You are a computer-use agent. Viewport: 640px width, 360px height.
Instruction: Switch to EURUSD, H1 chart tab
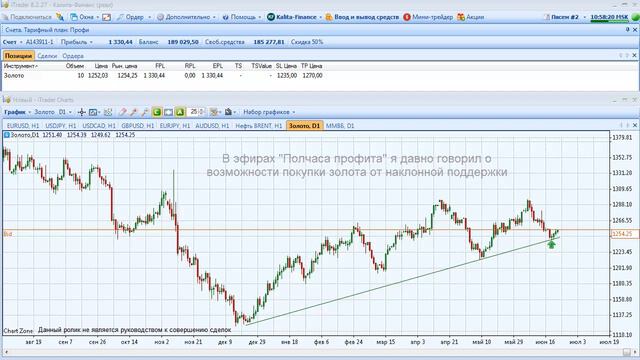(x=23, y=126)
